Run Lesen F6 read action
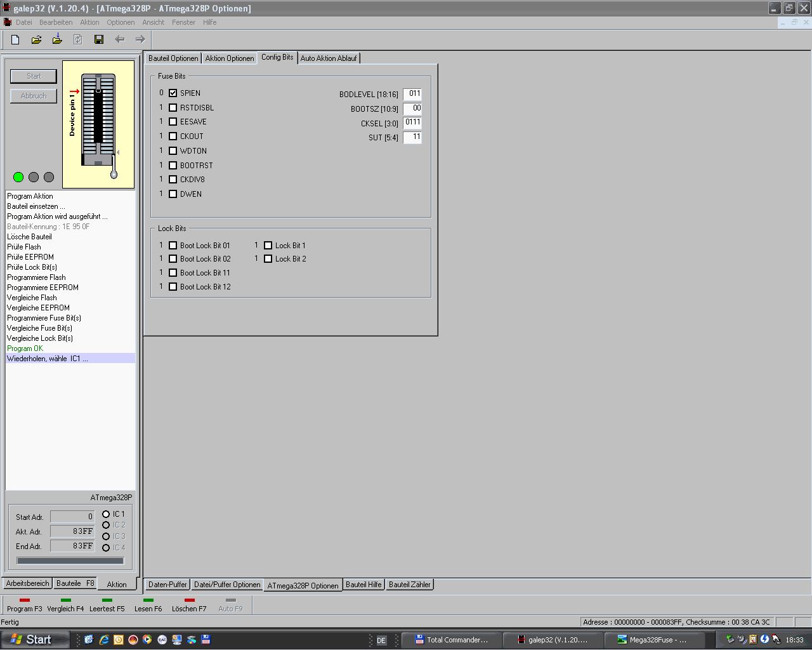The image size is (812, 650). (x=148, y=605)
